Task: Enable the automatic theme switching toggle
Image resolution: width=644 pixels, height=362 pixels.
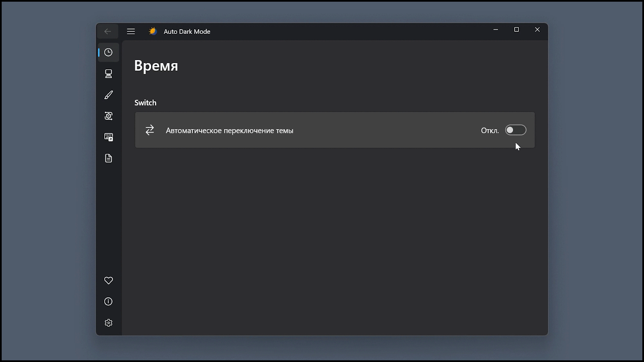Action: (x=516, y=130)
